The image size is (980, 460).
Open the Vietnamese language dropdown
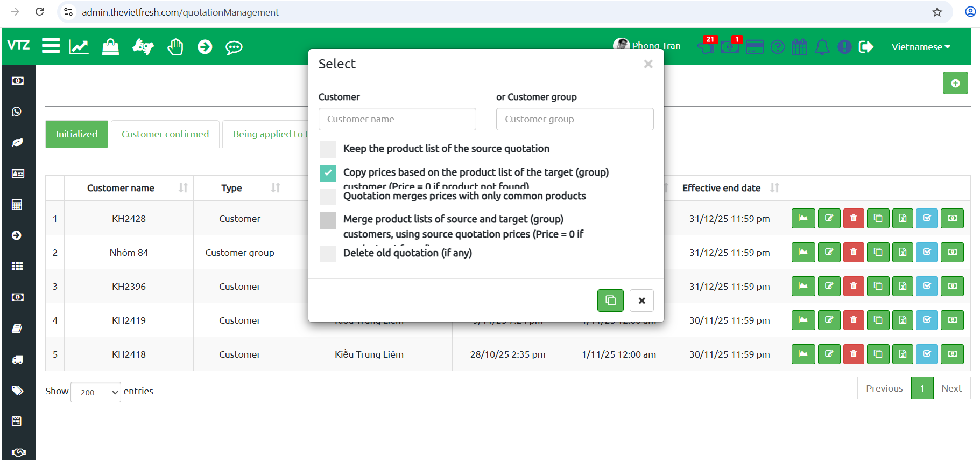[920, 47]
